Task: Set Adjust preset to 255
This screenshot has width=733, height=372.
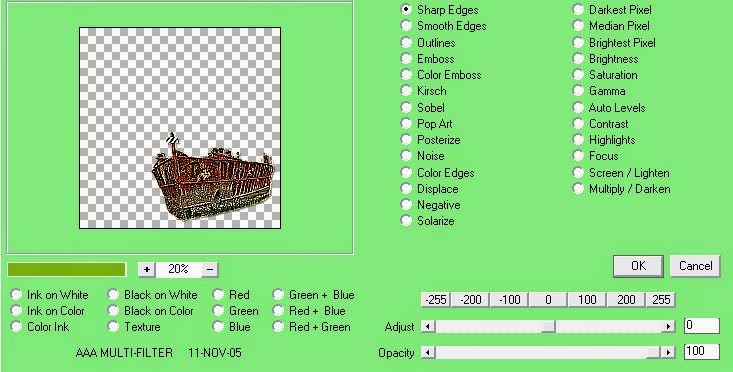Action: coord(661,300)
